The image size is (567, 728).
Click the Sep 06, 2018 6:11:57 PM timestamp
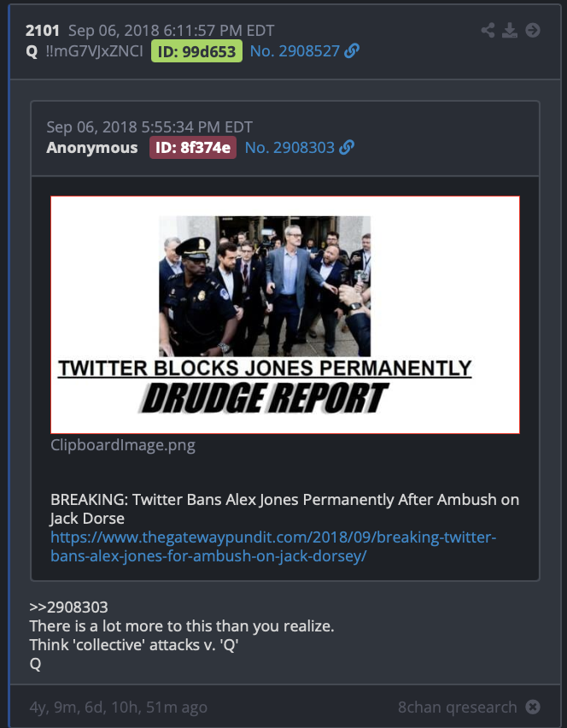[x=172, y=31]
